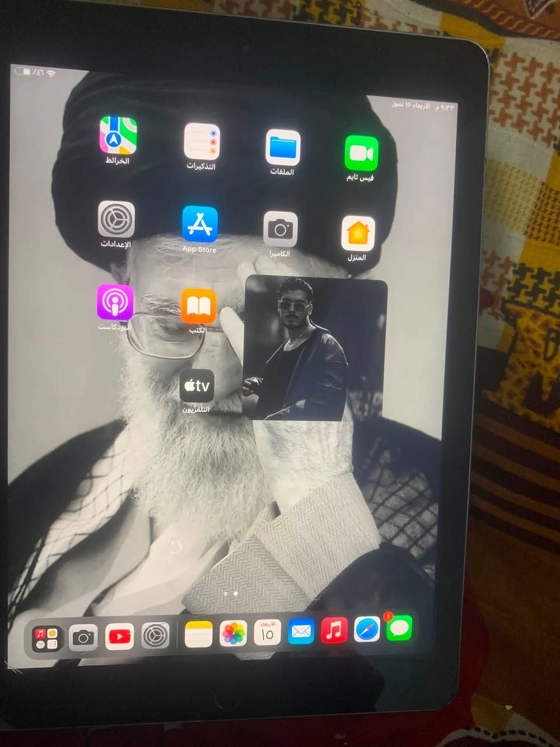
Task: Open Mail from the dock
Action: [301, 631]
